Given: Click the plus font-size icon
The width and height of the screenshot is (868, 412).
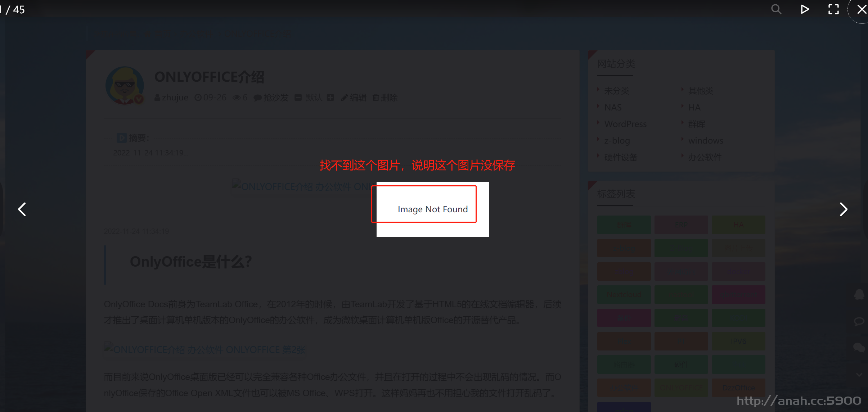Looking at the screenshot, I should pyautogui.click(x=330, y=98).
